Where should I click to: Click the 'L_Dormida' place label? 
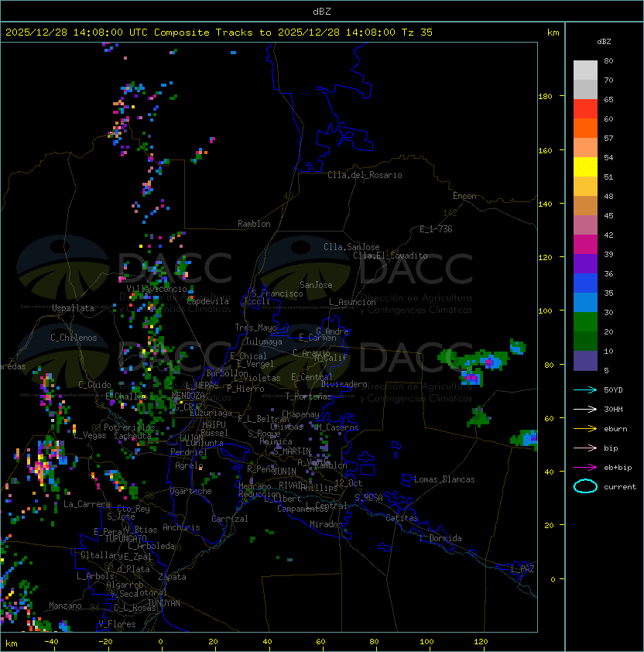pos(440,538)
